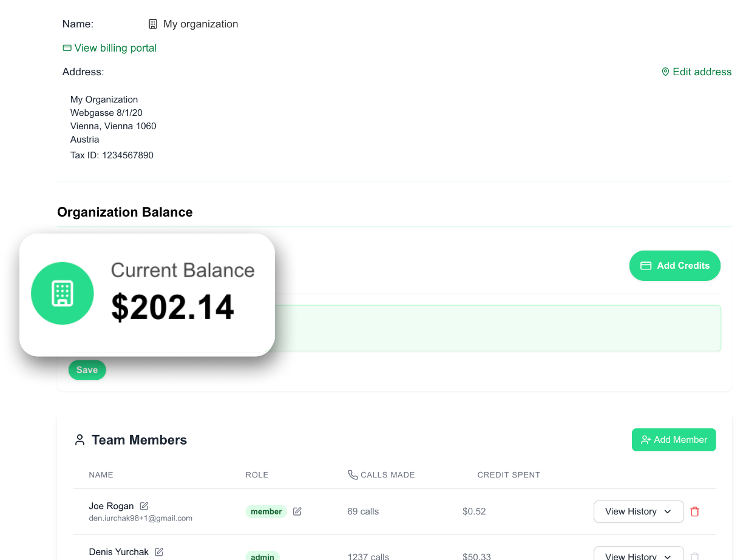Open the View History dropdown for Joe Rogan

(639, 511)
